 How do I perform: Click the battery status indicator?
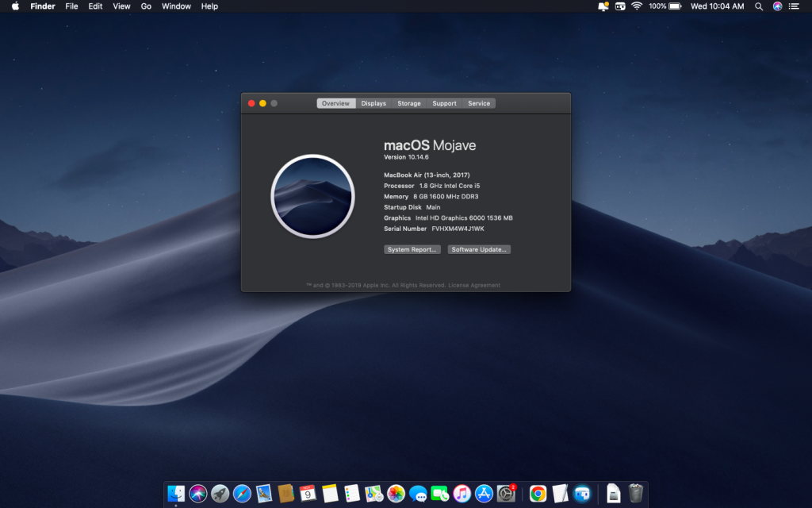(x=665, y=6)
